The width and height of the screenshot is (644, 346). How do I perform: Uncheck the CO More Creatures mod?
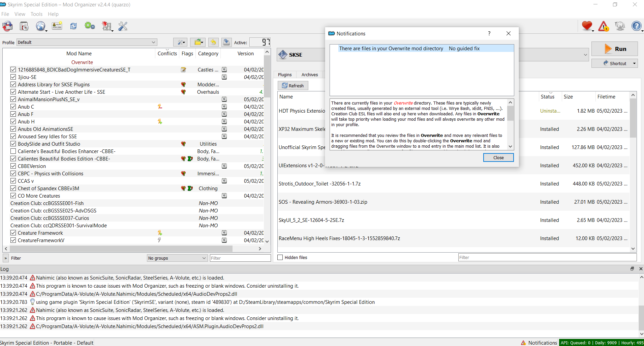click(x=13, y=196)
